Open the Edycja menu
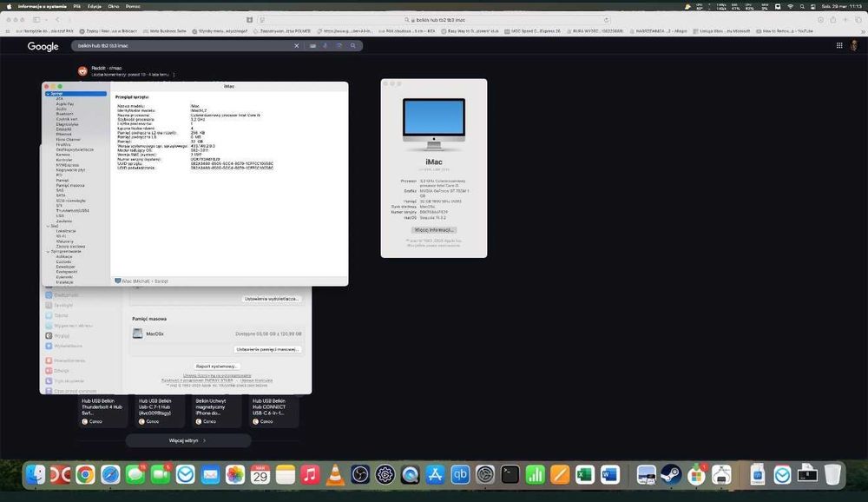Screen dimensions: 868x502 coord(95,6)
